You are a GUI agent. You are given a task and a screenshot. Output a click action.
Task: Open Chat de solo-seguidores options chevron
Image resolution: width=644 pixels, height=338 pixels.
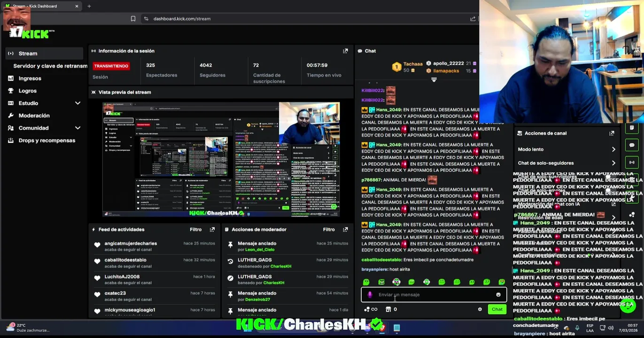pos(613,163)
